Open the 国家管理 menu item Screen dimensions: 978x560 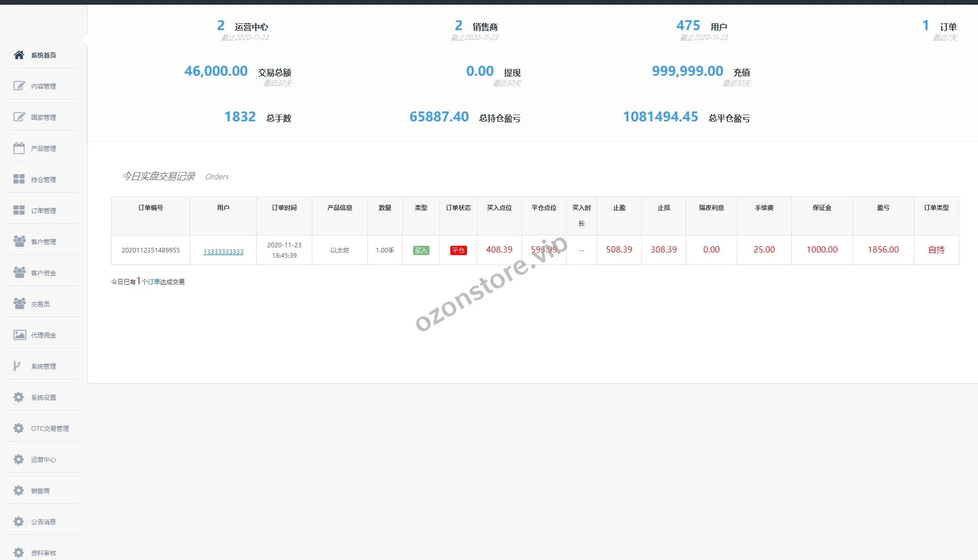[43, 118]
